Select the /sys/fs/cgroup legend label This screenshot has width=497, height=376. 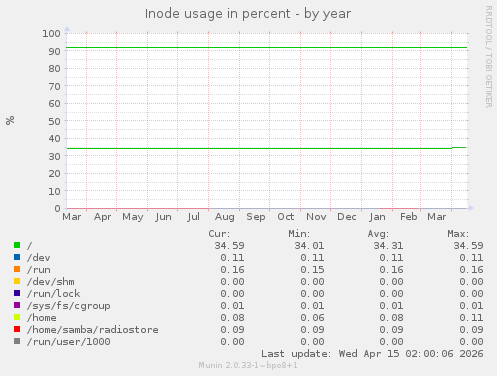tap(69, 306)
